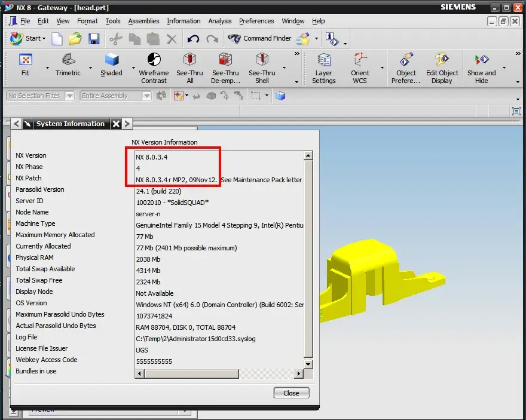Expand the dropdown next to See-Thru Shell
Image resolution: width=526 pixels, height=420 pixels.
(x=284, y=68)
